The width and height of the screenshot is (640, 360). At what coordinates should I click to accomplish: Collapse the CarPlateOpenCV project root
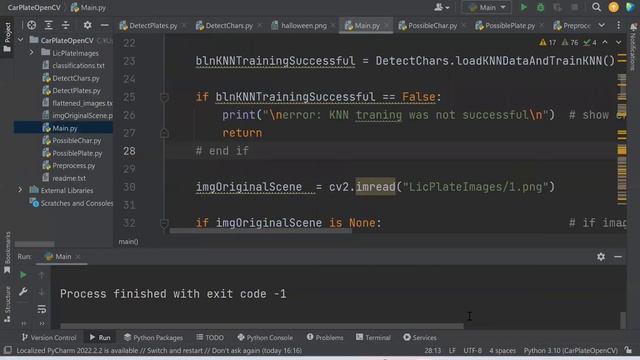20,40
